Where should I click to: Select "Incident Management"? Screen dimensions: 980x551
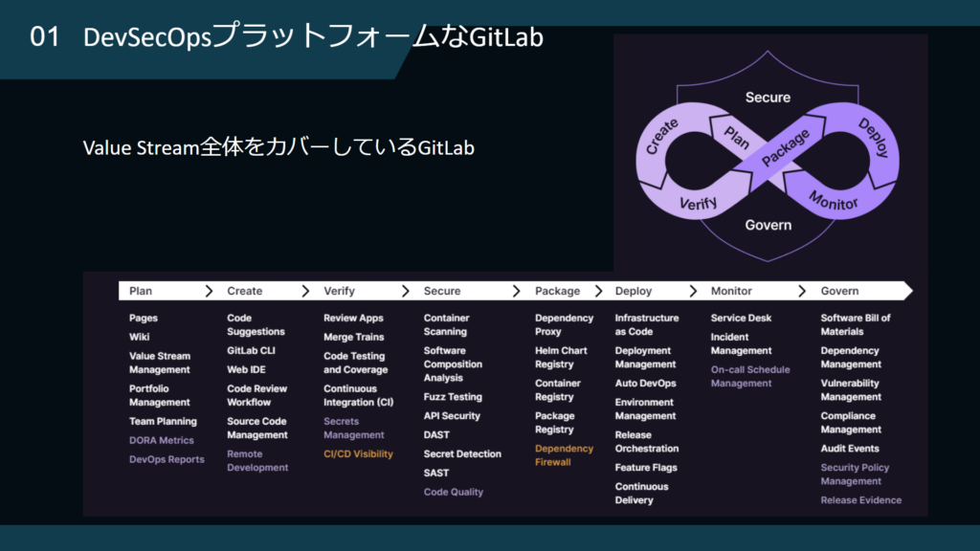(x=742, y=343)
